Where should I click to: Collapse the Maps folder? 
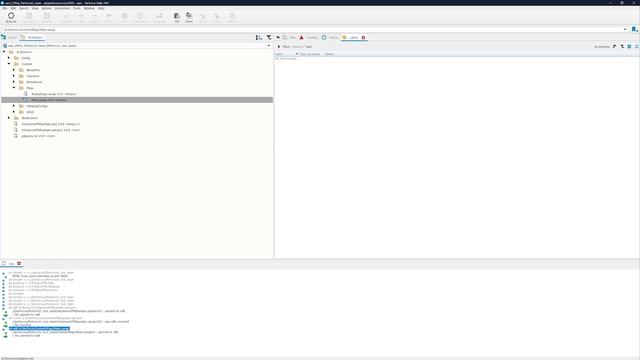(14, 88)
